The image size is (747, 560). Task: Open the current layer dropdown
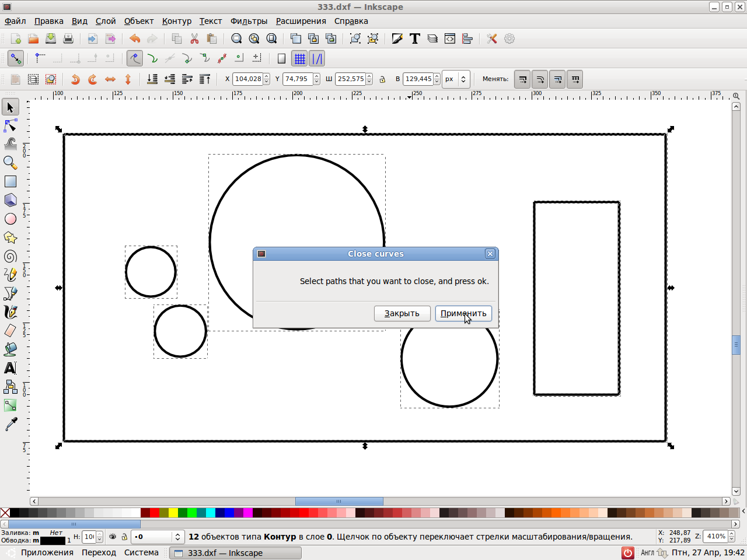pos(158,537)
